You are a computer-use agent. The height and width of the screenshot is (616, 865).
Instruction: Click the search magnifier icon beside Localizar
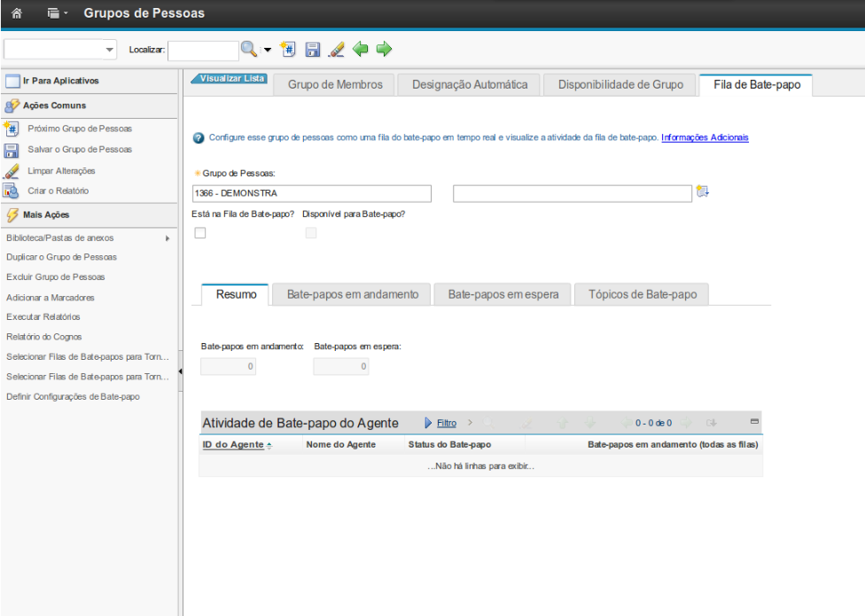point(248,49)
